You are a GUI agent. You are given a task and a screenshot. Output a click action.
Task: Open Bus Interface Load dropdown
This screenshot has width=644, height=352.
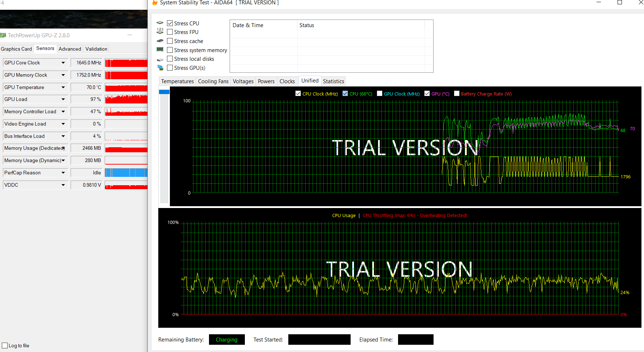tap(63, 136)
